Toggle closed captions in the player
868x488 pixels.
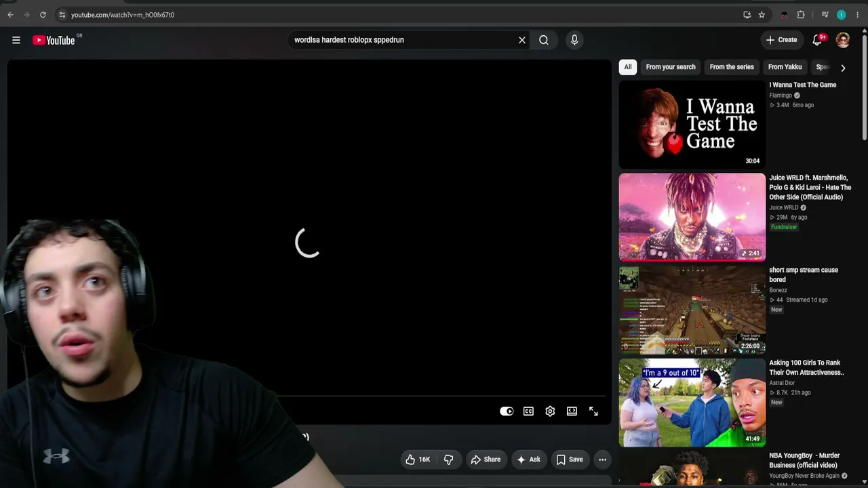click(528, 411)
